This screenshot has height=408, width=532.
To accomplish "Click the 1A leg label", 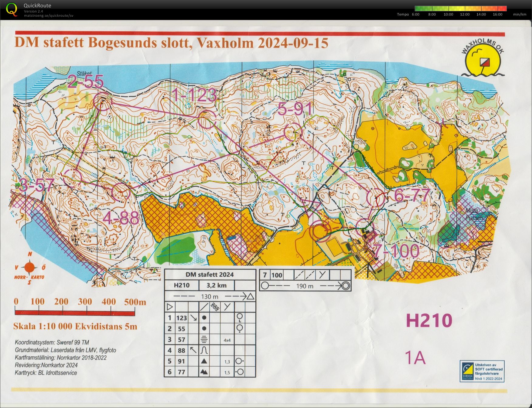I will point(415,358).
